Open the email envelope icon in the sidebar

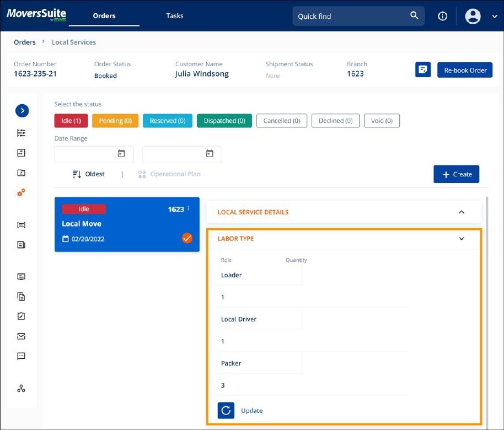tap(21, 336)
